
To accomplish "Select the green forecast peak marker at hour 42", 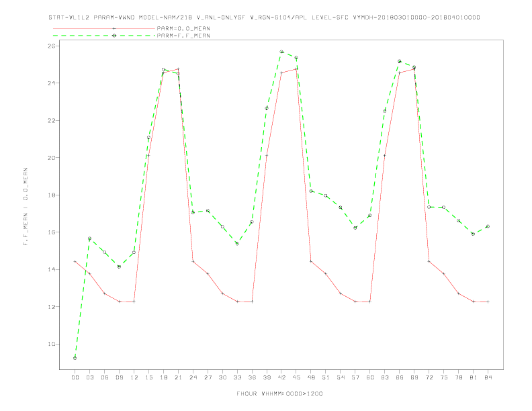I will click(281, 52).
